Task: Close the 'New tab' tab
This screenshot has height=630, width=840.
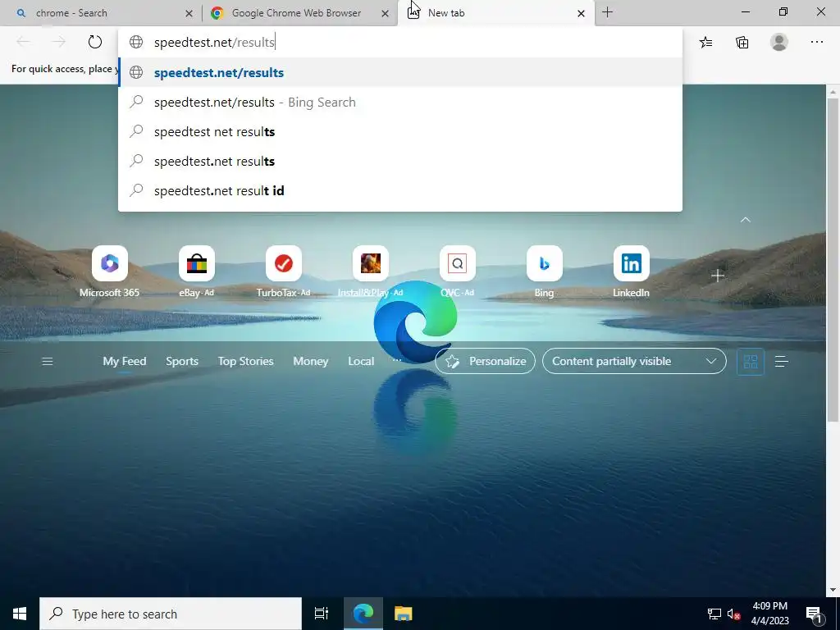Action: tap(581, 13)
